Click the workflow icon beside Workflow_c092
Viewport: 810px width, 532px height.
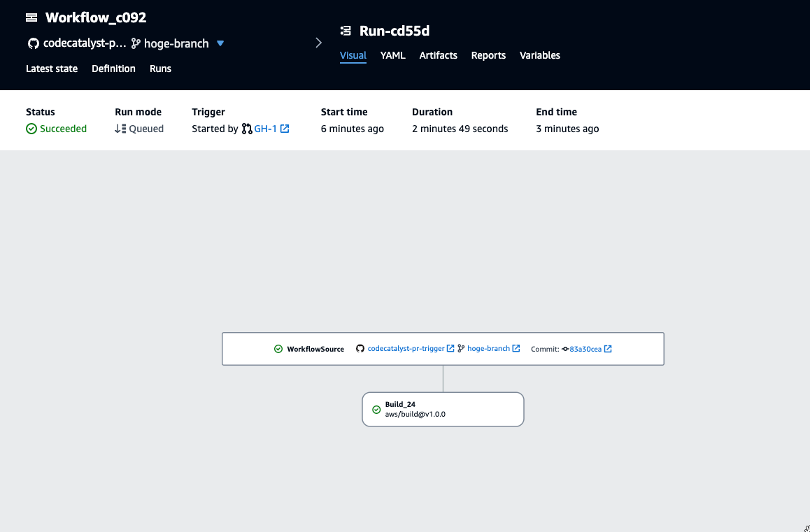coord(31,17)
